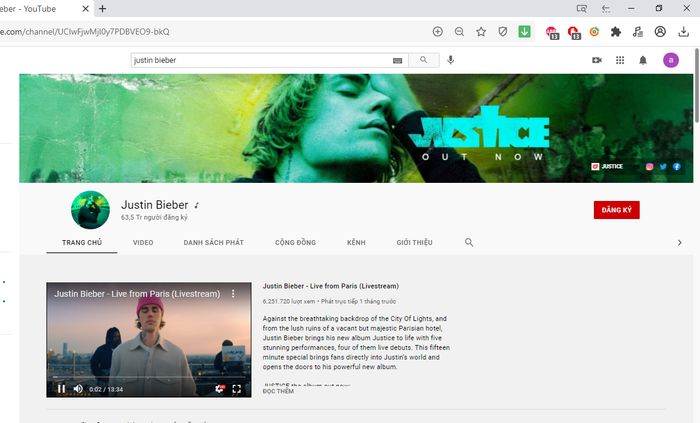Click the YouTube search magnifier button
The height and width of the screenshot is (423, 700).
(424, 60)
